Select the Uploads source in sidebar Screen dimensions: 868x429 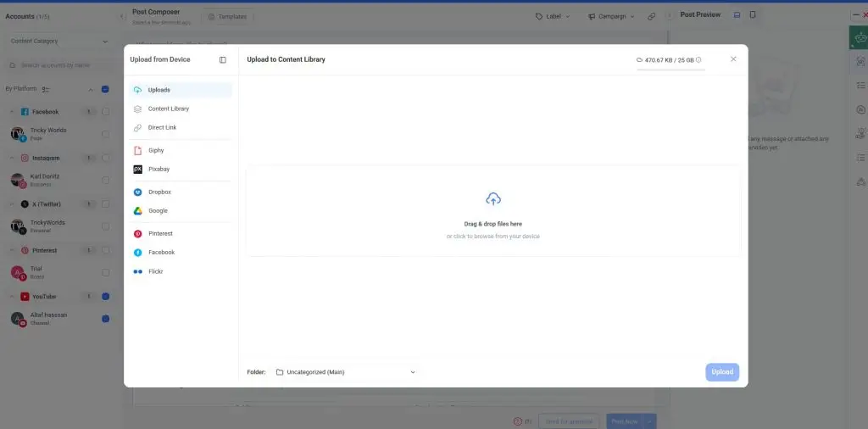(181, 90)
